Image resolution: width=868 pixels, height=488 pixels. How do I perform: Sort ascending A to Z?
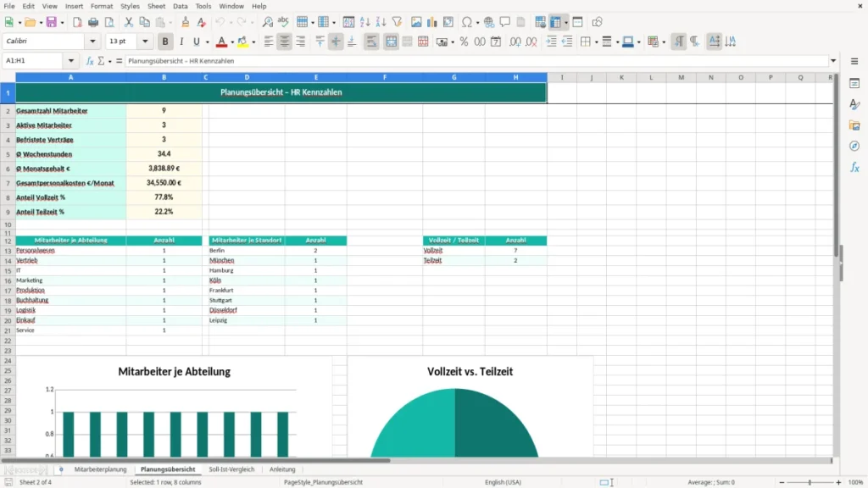click(364, 22)
